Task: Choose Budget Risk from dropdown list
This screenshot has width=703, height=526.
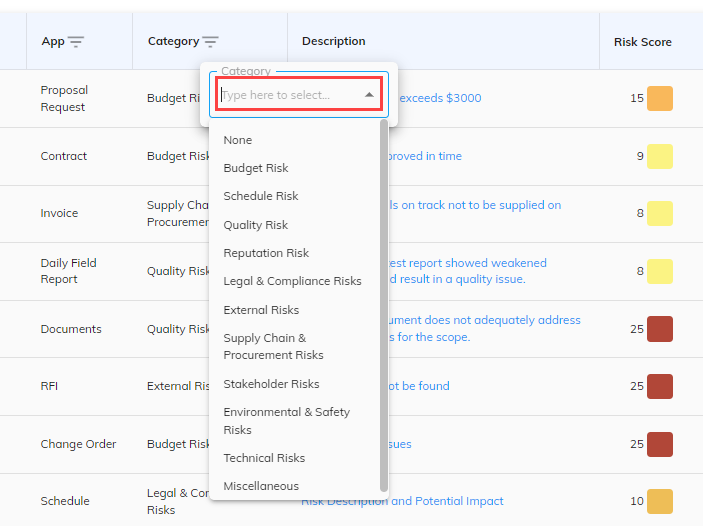Action: pos(256,168)
